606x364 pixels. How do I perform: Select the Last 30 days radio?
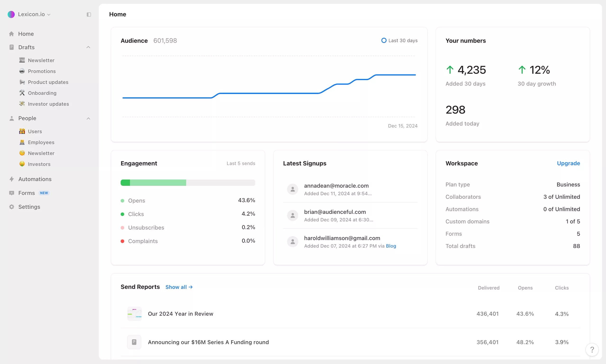point(384,41)
